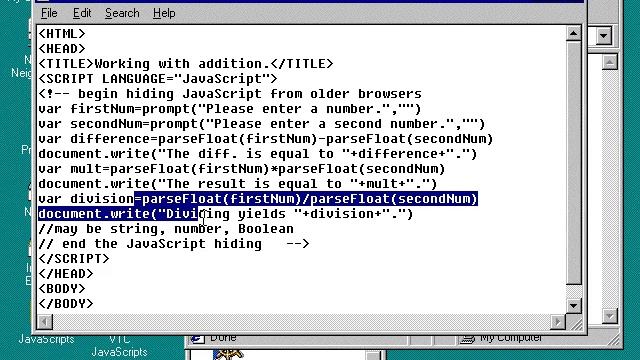
Task: Click the </HEAD> closing tag line
Action: point(66,274)
